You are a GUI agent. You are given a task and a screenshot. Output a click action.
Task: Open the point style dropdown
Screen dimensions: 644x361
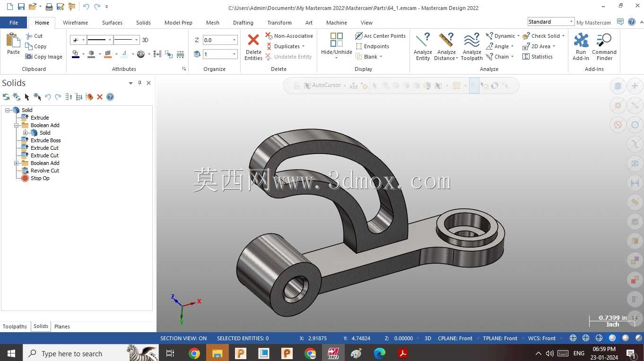pyautogui.click(x=83, y=40)
